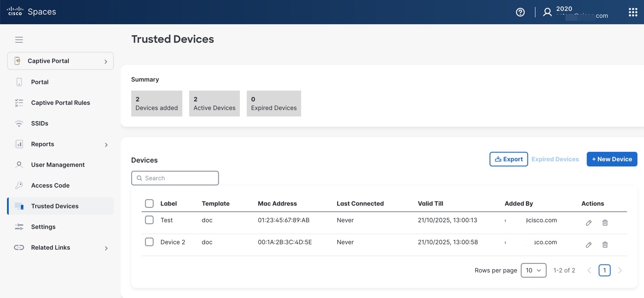Open the help question mark icon
The height and width of the screenshot is (298, 644).
click(x=520, y=12)
